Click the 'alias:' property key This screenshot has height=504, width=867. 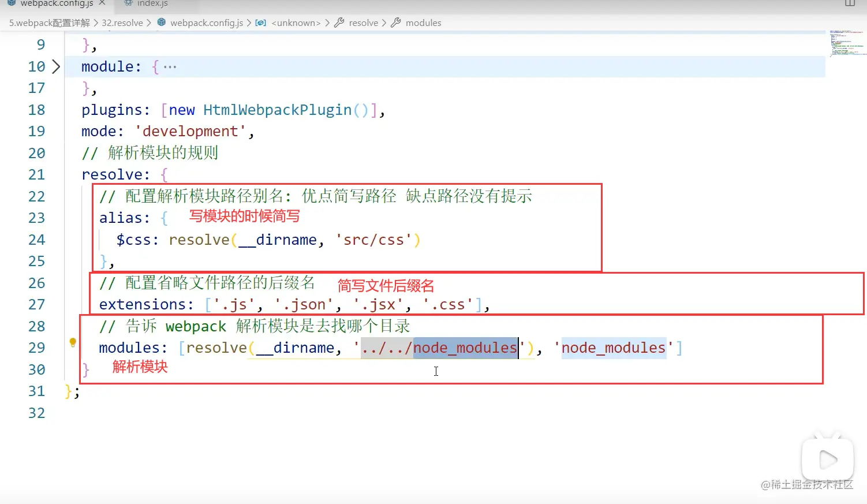[125, 218]
